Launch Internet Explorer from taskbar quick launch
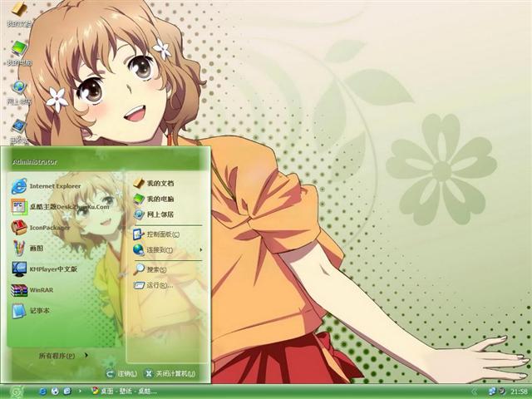This screenshot has width=532, height=399. click(x=42, y=392)
